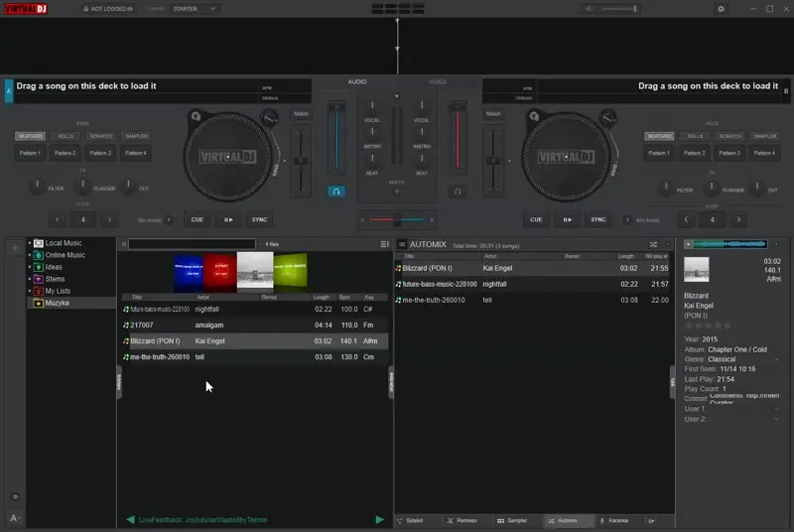Select SAMPLER pads on deck A
794x532 pixels.
(136, 136)
